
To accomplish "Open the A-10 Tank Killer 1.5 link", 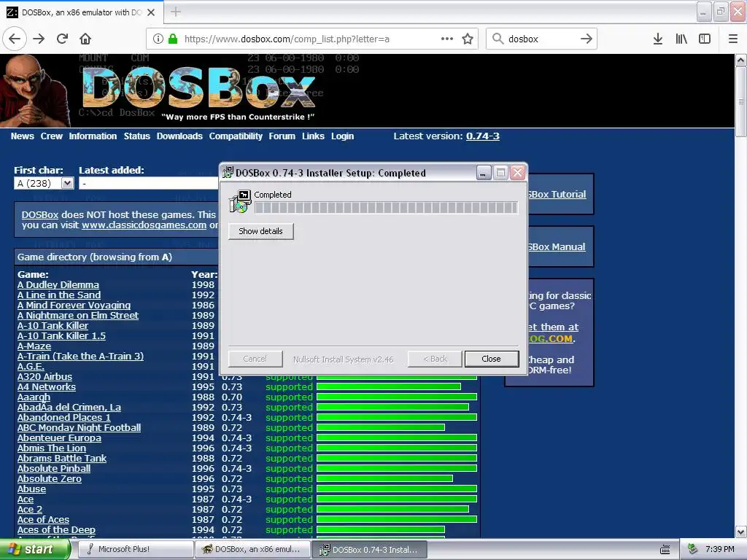I will point(61,335).
